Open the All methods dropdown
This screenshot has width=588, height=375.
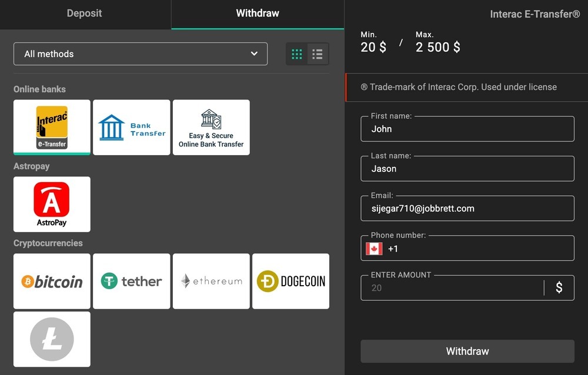point(141,54)
